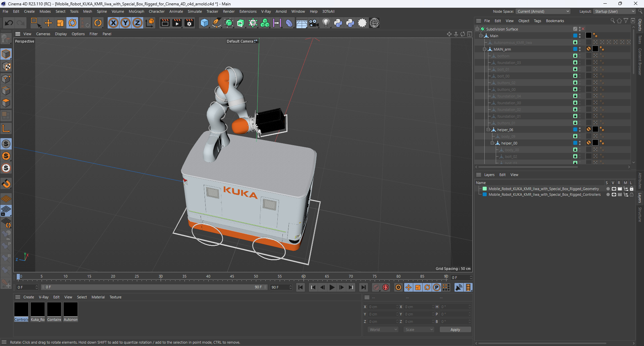Select the Rotate tool icon
Image resolution: width=644 pixels, height=346 pixels.
[x=72, y=23]
